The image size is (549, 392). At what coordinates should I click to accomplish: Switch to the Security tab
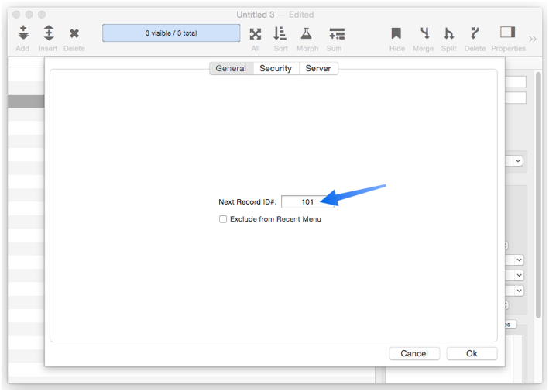[x=276, y=68]
